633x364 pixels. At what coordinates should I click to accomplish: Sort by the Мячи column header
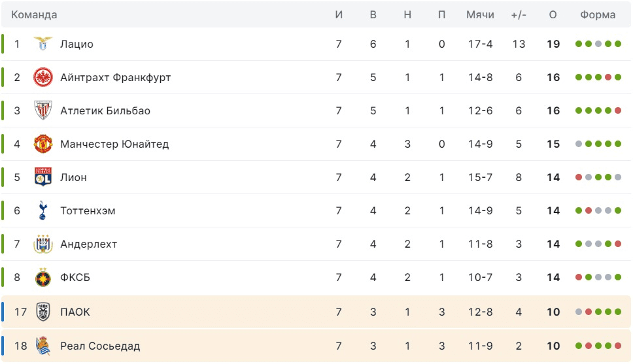coord(480,15)
